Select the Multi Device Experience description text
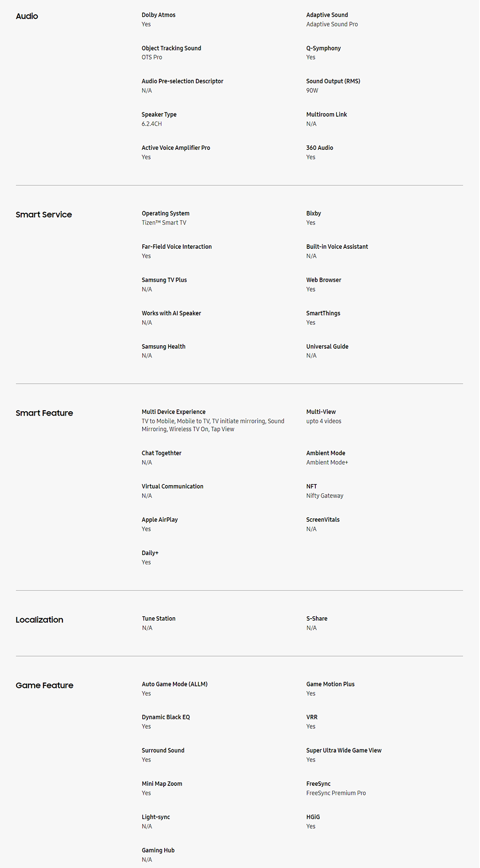 pos(213,425)
